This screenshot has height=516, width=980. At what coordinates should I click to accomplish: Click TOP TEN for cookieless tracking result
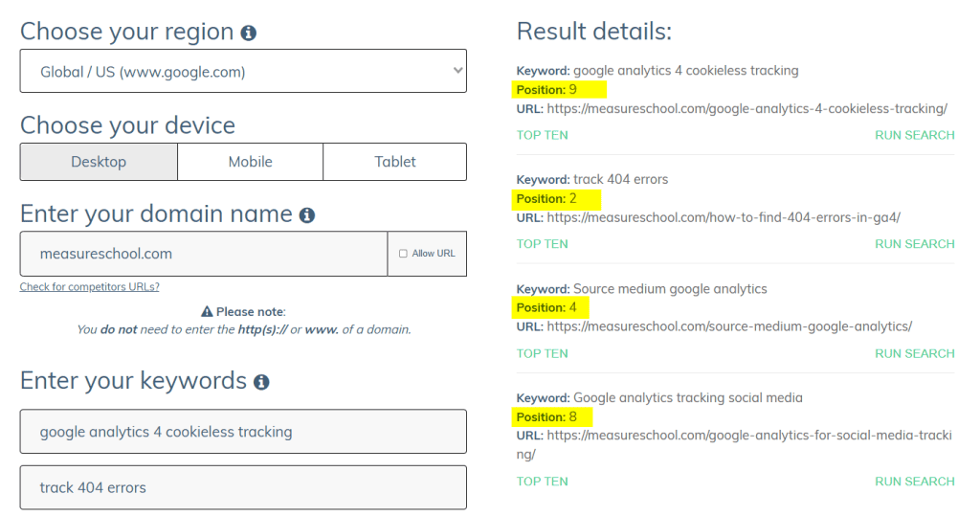[542, 135]
